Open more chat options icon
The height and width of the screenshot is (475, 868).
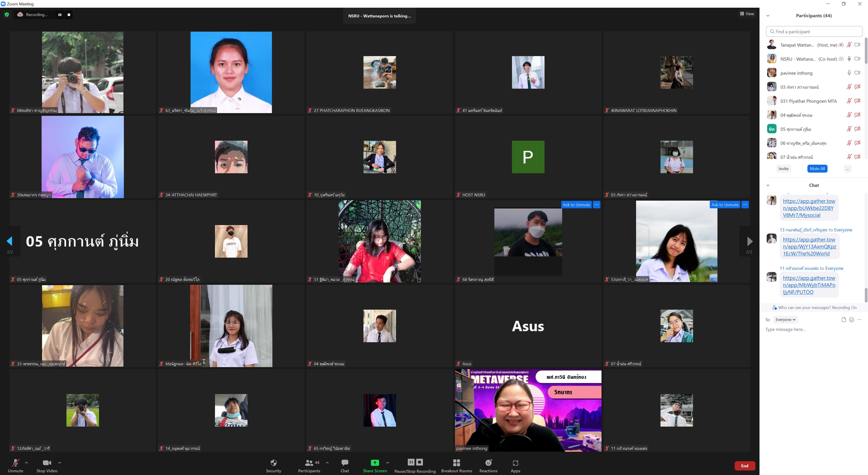point(859,320)
